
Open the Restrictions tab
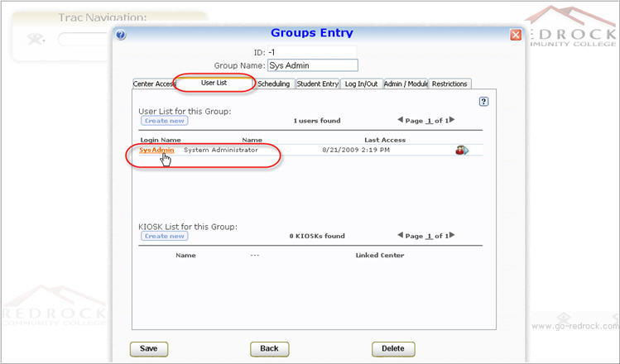point(449,84)
